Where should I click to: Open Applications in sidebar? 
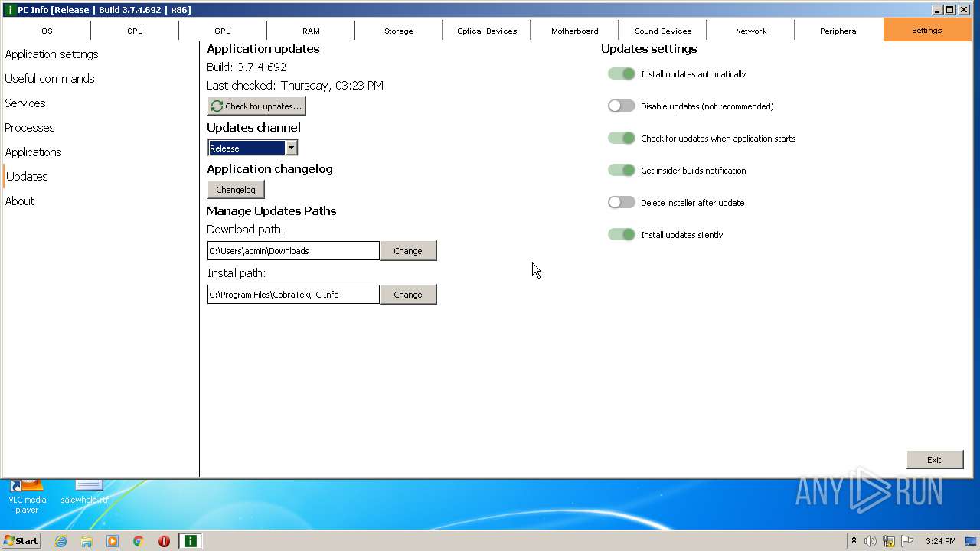coord(33,152)
